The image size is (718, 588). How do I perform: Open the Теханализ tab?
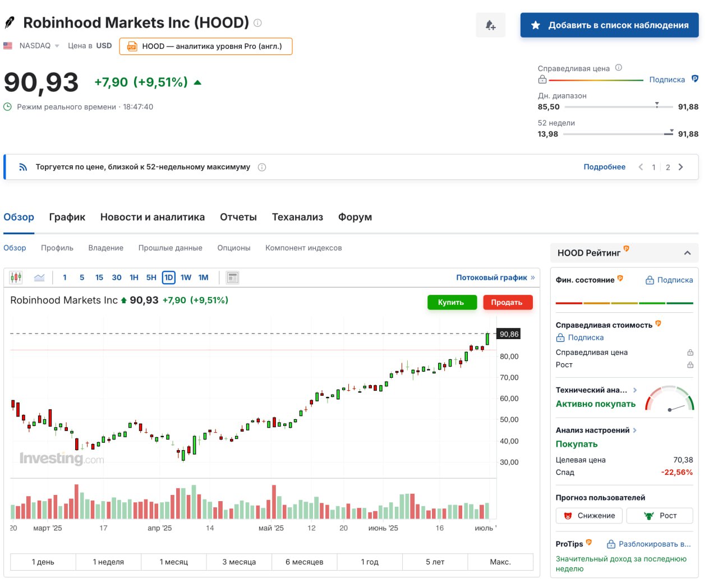tap(297, 217)
